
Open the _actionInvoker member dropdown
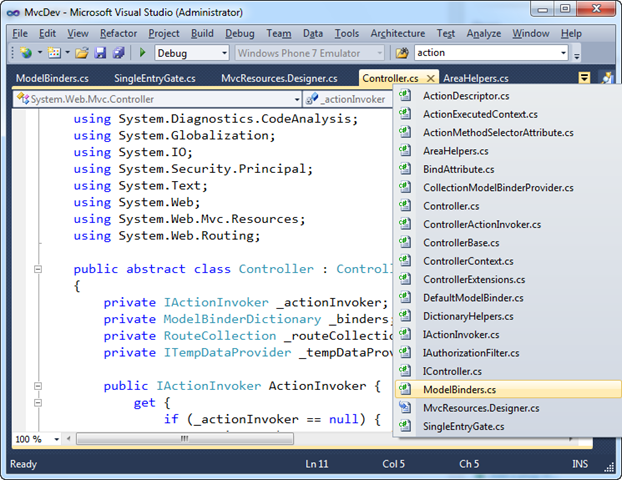tap(348, 99)
